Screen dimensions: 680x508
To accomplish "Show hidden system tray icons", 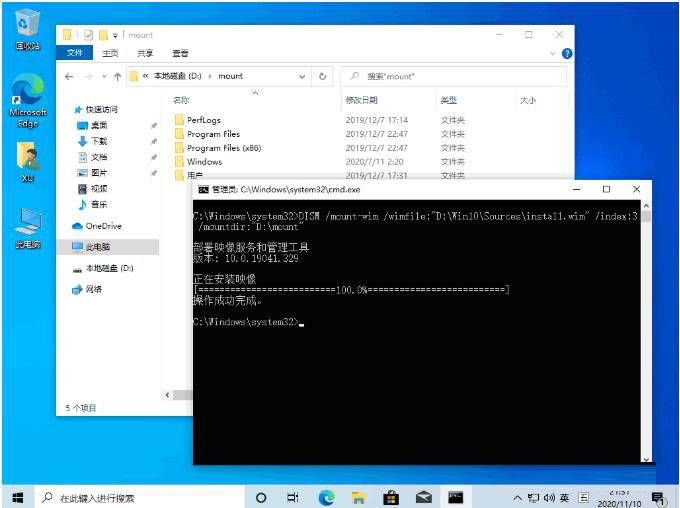I will click(517, 498).
